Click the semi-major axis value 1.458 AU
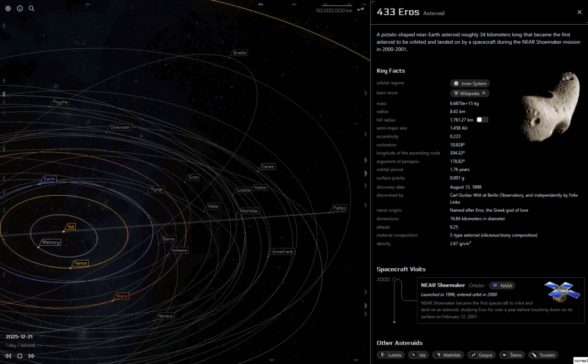This screenshot has height=364, width=588. [x=459, y=128]
